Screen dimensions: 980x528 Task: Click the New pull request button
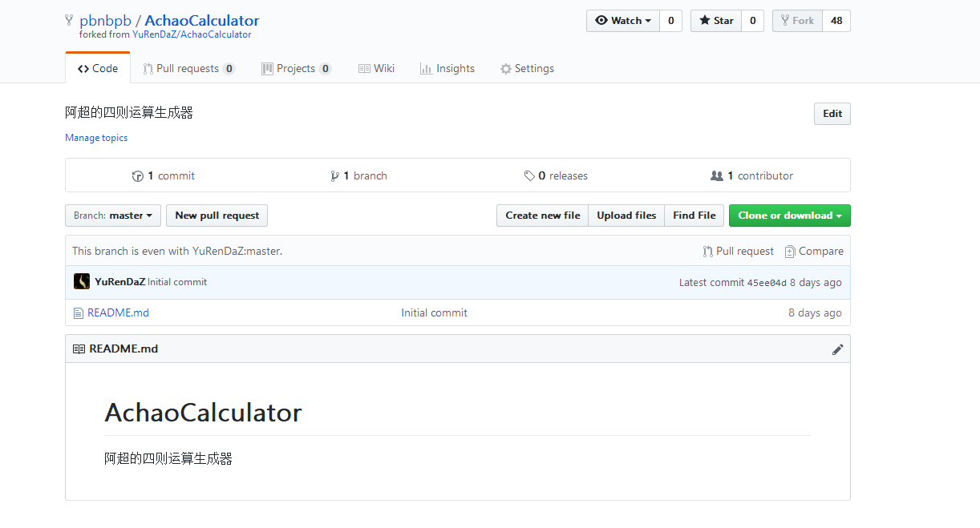pyautogui.click(x=217, y=216)
